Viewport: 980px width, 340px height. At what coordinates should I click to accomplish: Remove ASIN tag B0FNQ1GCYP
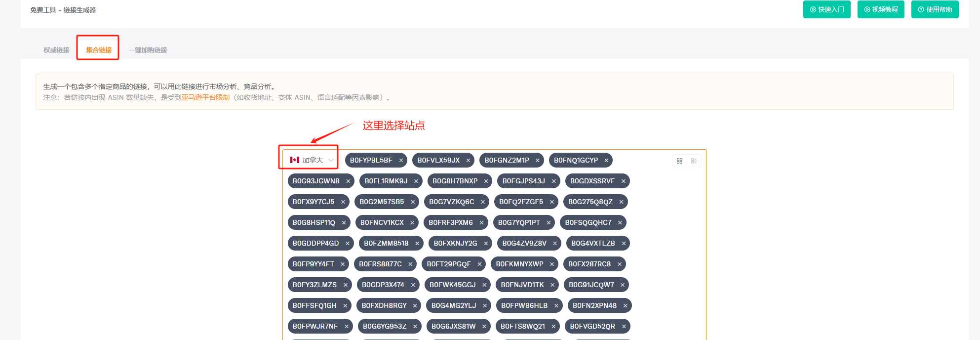pyautogui.click(x=606, y=160)
